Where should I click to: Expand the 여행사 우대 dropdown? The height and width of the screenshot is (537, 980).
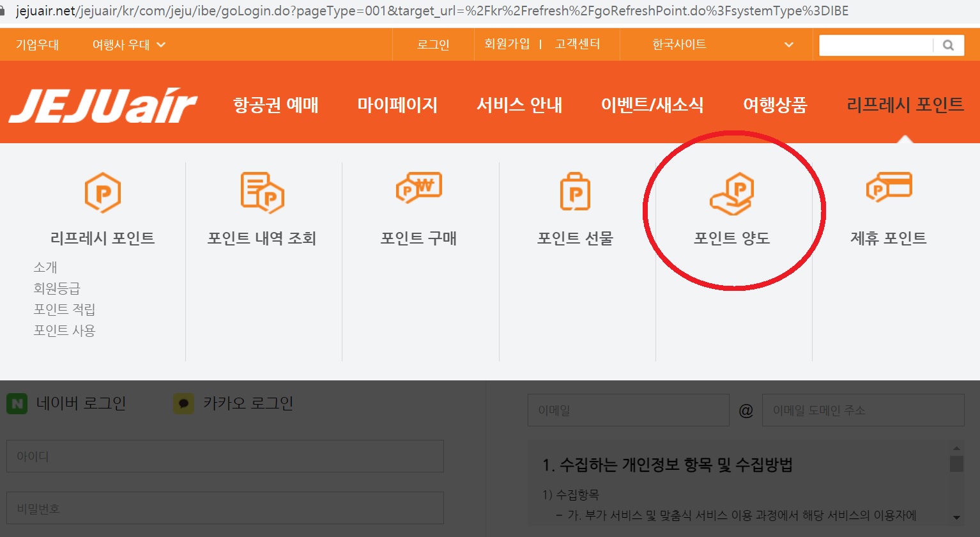coord(129,45)
